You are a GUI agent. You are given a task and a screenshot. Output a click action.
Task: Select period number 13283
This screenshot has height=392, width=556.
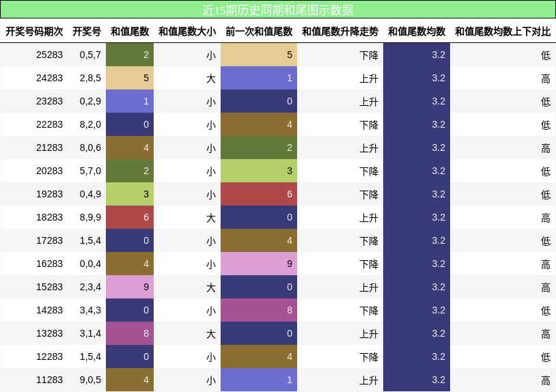49,333
